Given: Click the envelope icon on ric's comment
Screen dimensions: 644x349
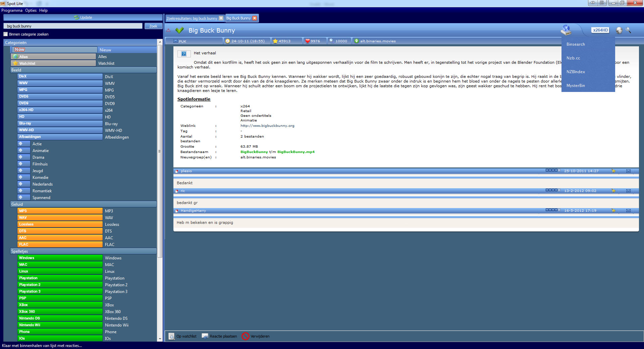Looking at the screenshot, I should pyautogui.click(x=628, y=191).
